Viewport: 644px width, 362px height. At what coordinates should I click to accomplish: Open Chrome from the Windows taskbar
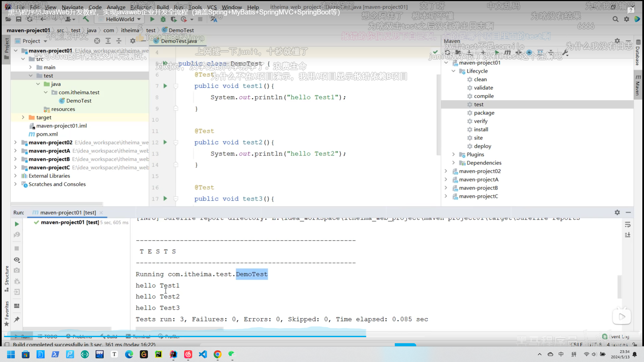(x=217, y=354)
